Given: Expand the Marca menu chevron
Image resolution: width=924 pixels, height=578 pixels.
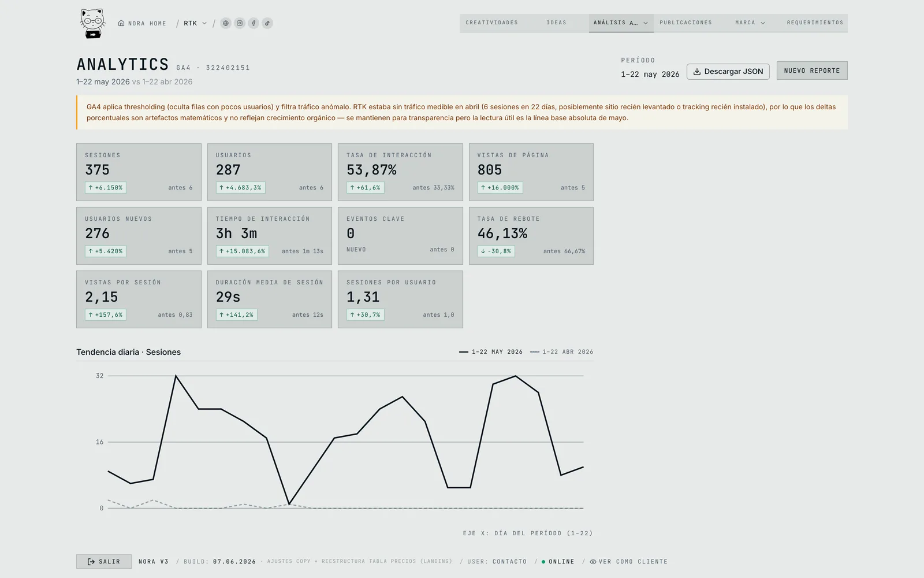Looking at the screenshot, I should (x=763, y=23).
